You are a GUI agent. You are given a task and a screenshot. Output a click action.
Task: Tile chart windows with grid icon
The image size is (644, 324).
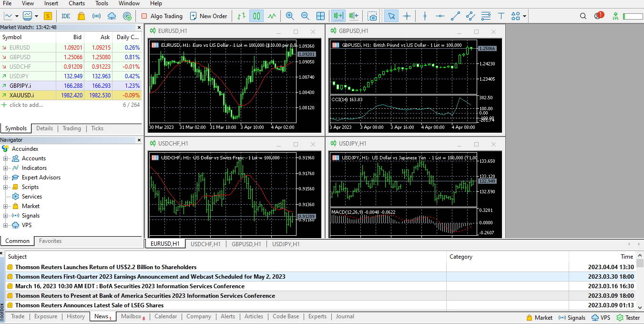coord(321,16)
